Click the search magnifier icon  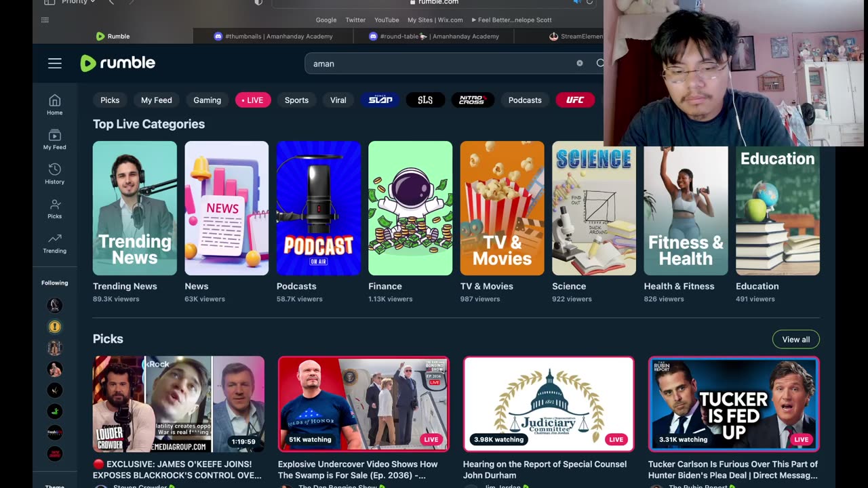pos(599,63)
